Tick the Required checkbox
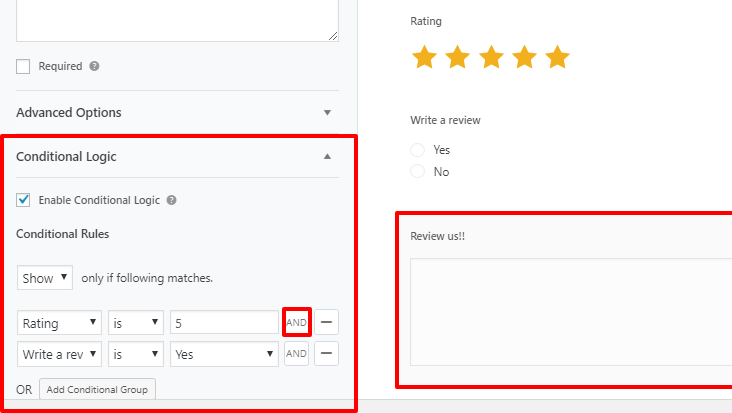 (23, 66)
